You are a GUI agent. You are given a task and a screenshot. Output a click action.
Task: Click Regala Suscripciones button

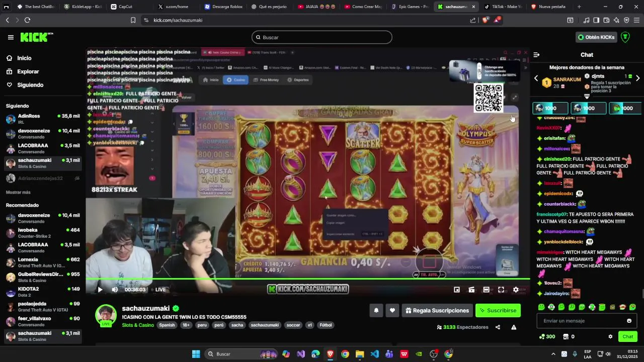[437, 311]
